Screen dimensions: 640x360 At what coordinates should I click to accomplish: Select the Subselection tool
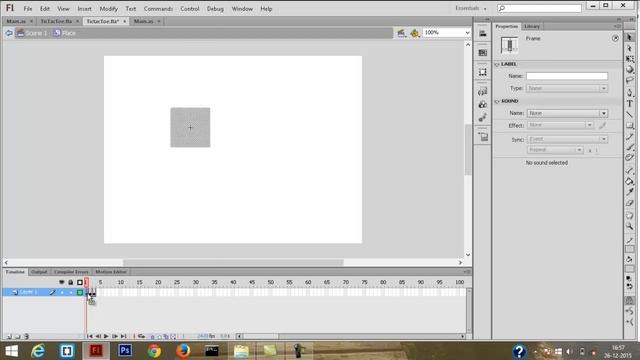tap(629, 48)
